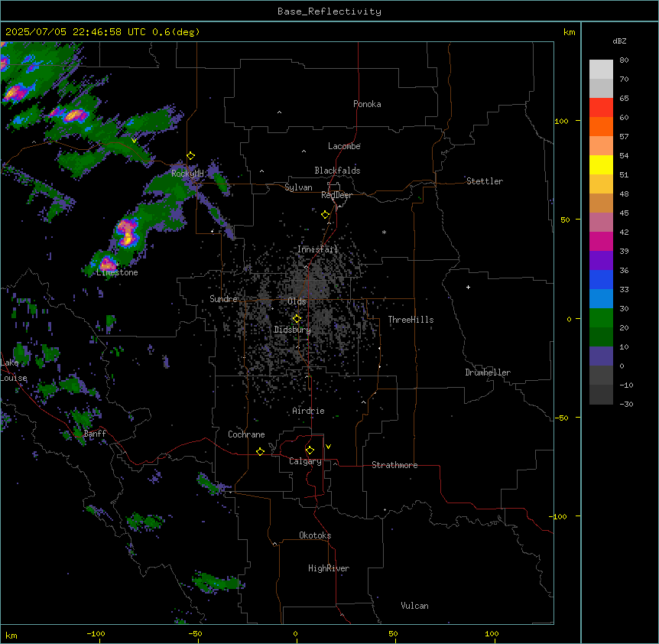Click the HighRiver city label

pyautogui.click(x=329, y=568)
